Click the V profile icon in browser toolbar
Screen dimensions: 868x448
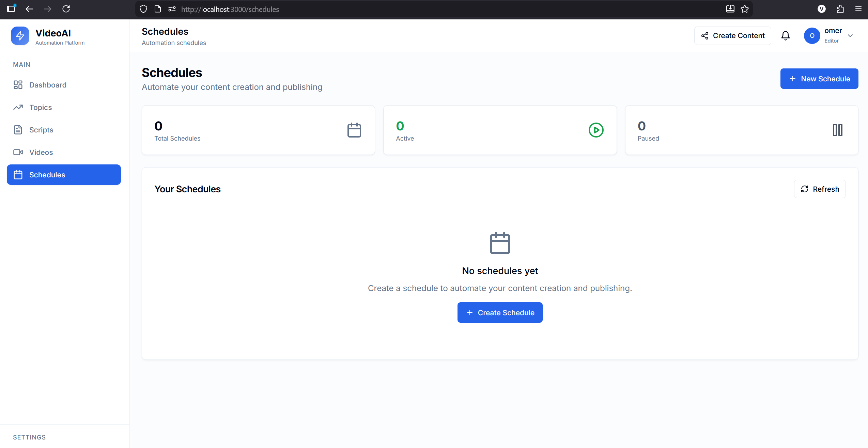coord(822,9)
